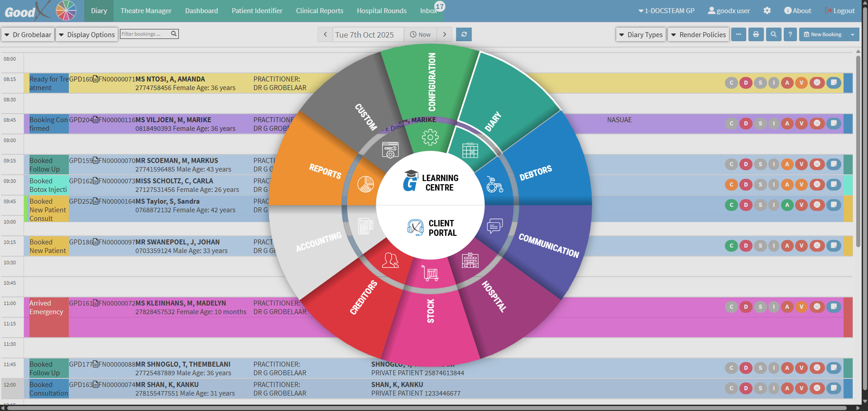Click the Configuration gear icon in wheel
Screen dimensions: 868x411
[430, 137]
